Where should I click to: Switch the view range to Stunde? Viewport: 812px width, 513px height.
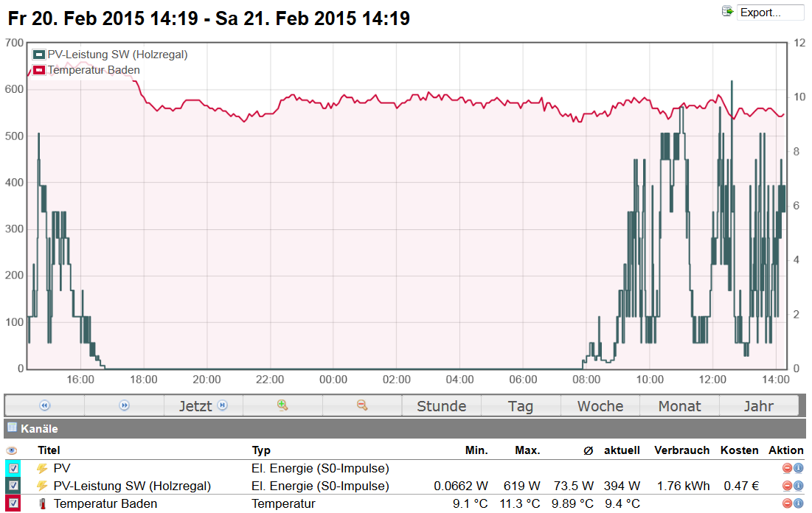[441, 405]
